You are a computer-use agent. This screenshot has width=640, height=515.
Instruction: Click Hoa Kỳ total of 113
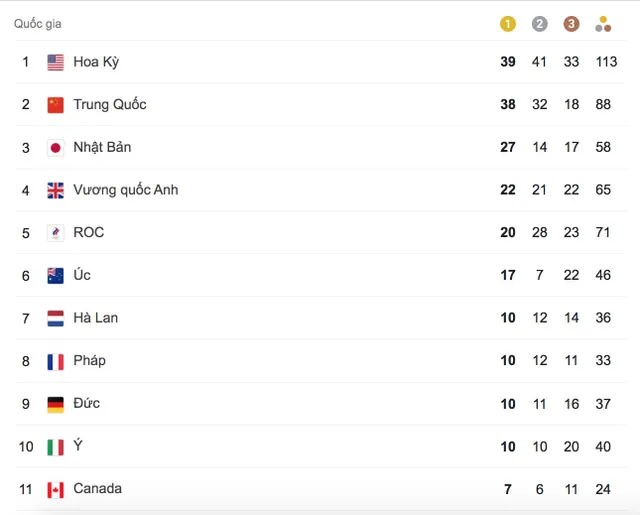606,62
